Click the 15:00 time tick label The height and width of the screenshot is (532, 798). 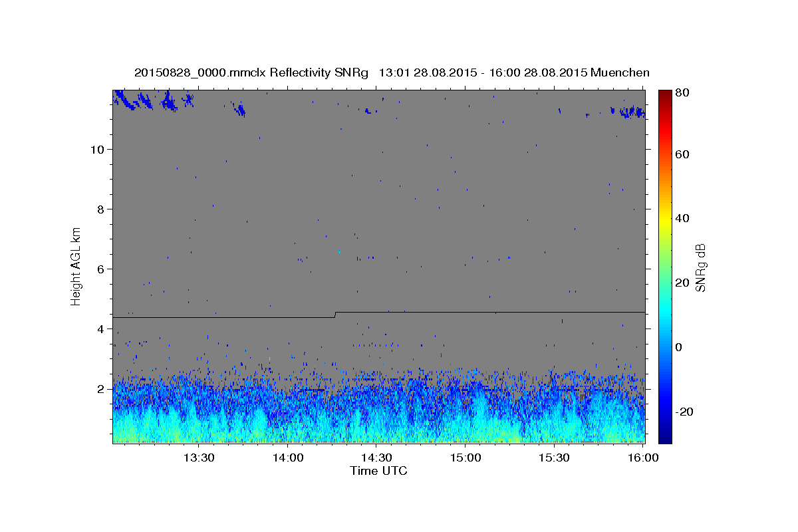[466, 458]
